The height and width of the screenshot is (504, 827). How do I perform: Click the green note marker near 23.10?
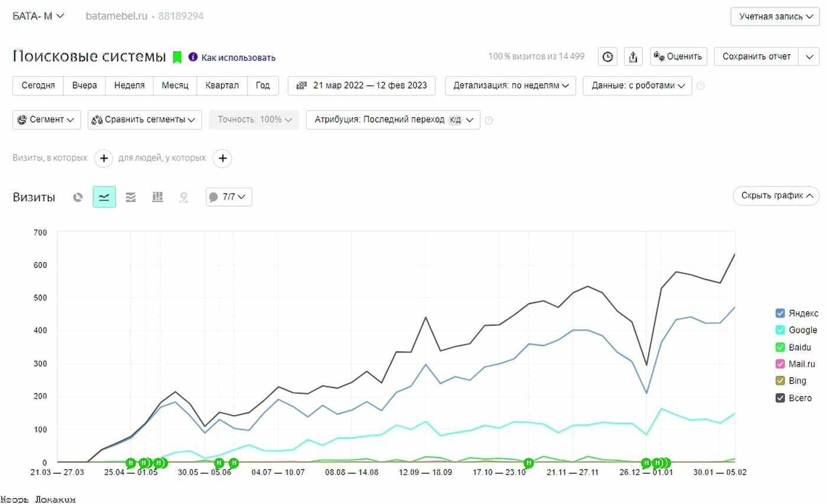pyautogui.click(x=529, y=463)
